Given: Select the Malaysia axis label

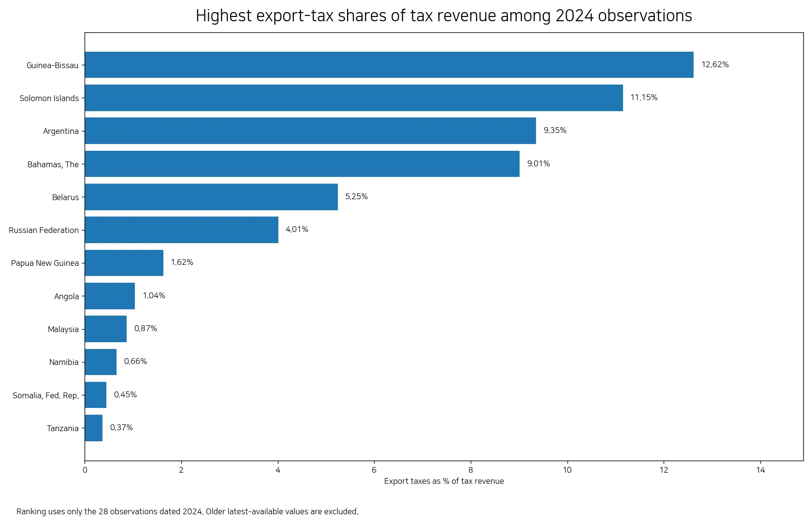Looking at the screenshot, I should point(63,329).
